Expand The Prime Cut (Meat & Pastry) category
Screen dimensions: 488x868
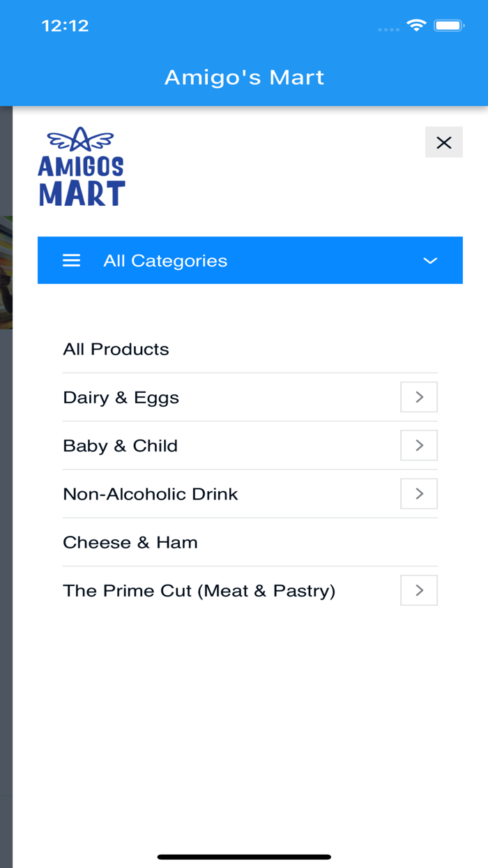(x=418, y=590)
